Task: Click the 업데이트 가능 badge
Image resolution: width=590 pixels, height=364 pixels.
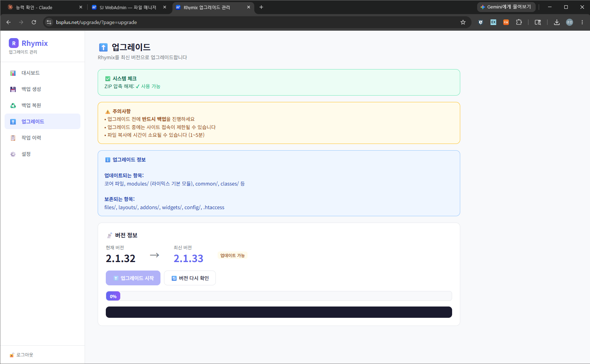Action: click(x=232, y=255)
